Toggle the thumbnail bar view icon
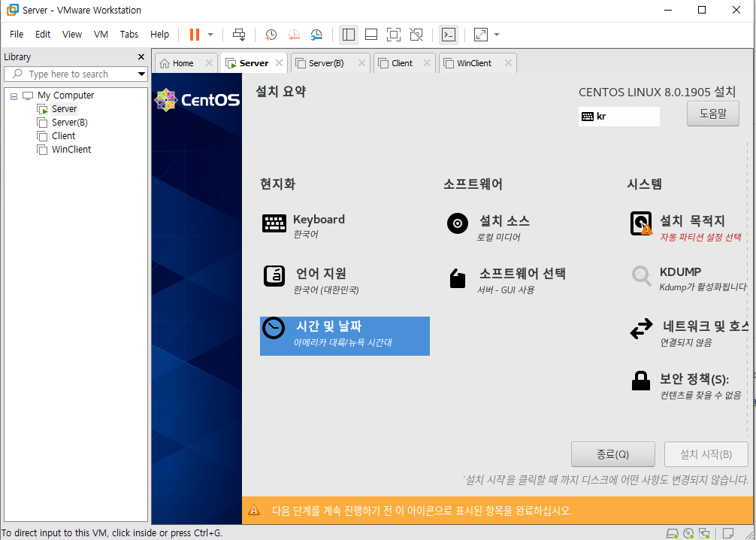 pyautogui.click(x=370, y=35)
